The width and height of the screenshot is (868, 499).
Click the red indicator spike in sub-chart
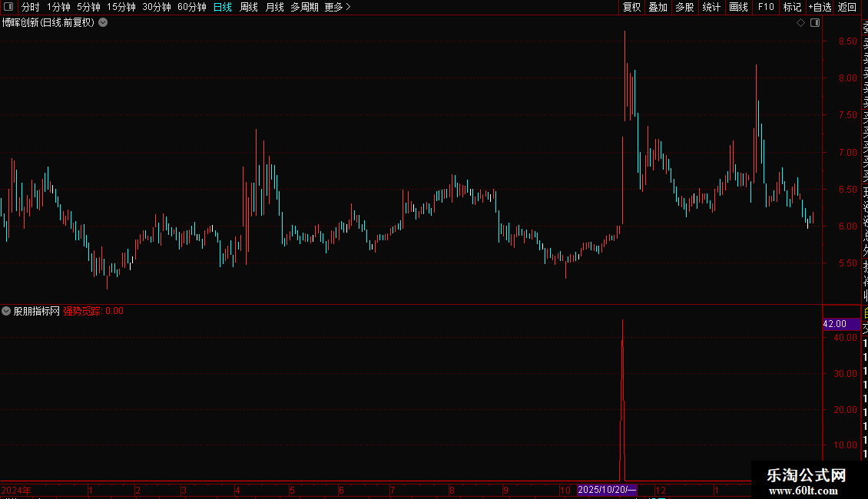pyautogui.click(x=623, y=400)
